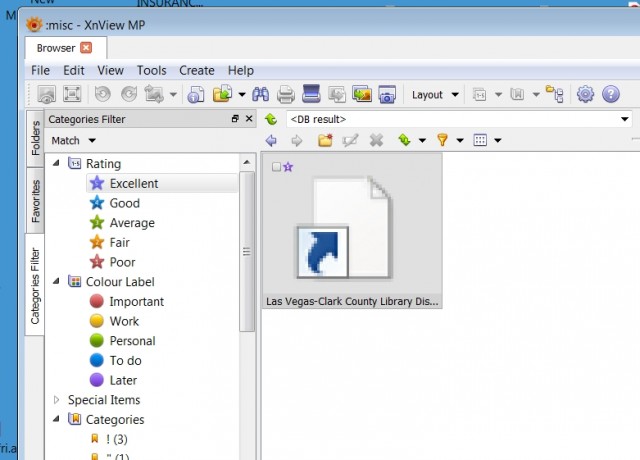Open the File menu

[x=40, y=70]
